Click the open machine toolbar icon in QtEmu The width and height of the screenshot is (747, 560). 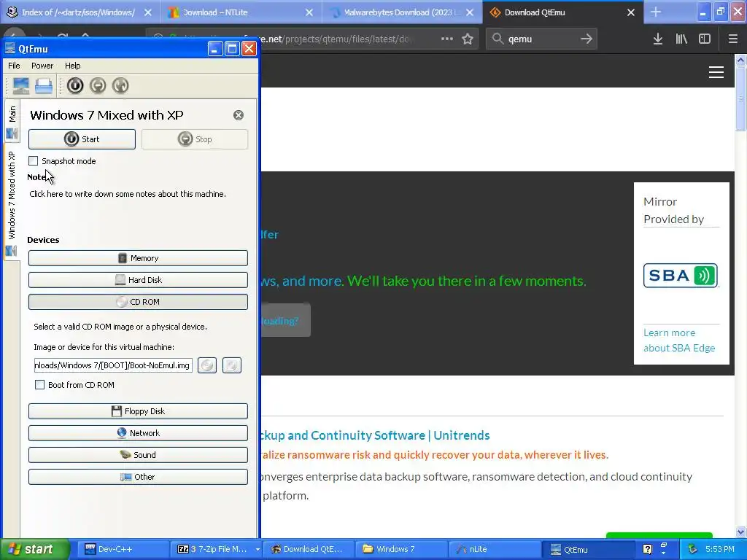(x=43, y=86)
